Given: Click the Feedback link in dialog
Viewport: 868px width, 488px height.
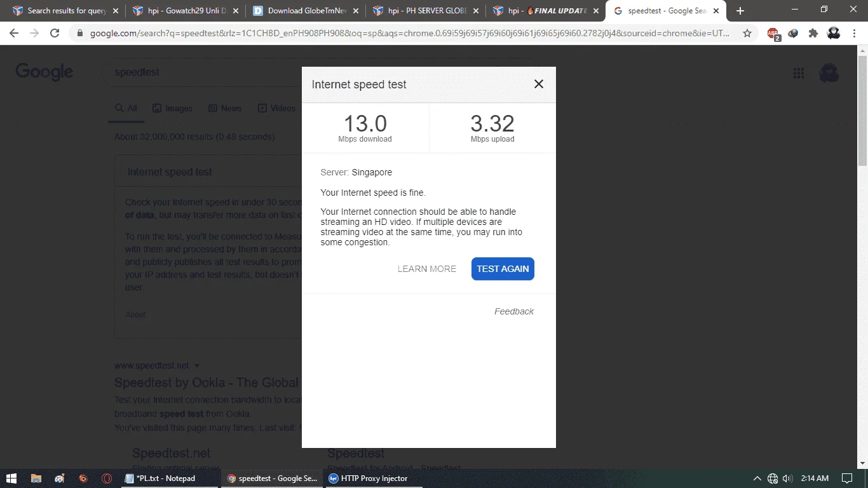Looking at the screenshot, I should click(514, 311).
